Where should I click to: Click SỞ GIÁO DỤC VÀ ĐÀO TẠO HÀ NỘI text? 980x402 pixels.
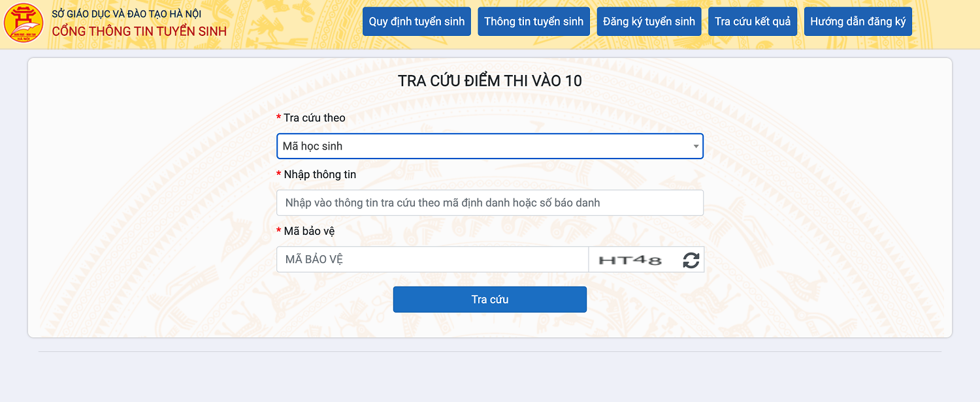coord(127,14)
